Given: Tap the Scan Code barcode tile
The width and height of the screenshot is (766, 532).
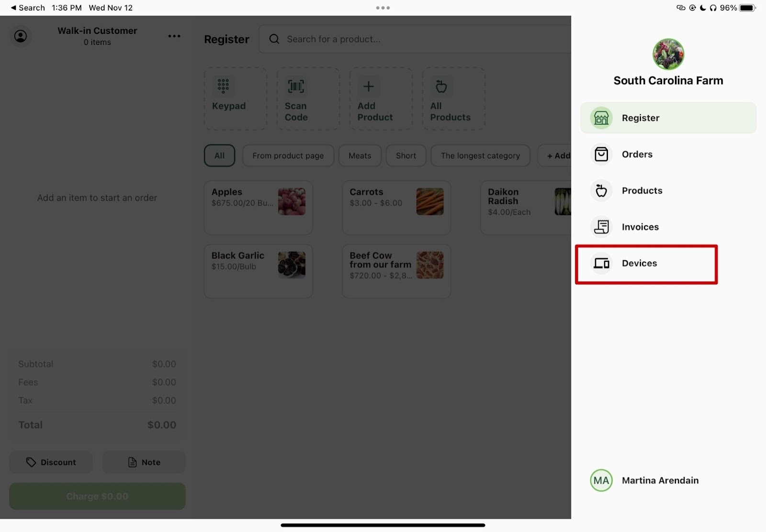Looking at the screenshot, I should pos(308,99).
